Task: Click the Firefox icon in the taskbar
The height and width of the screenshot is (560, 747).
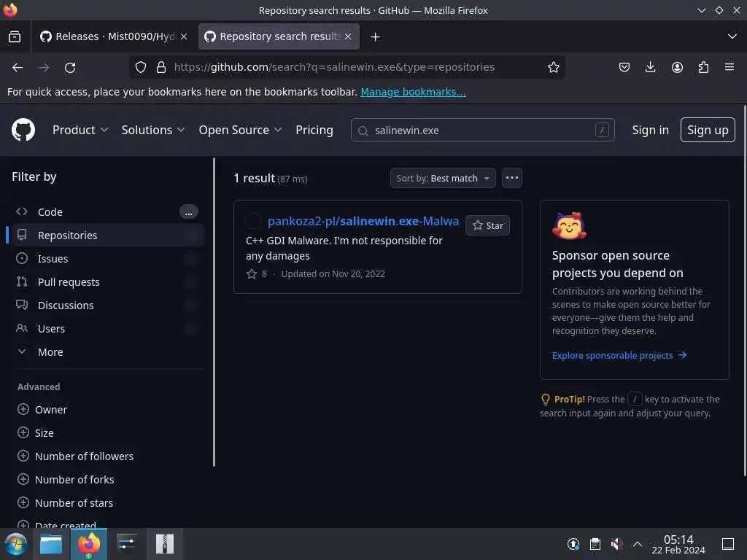Action: tap(88, 544)
